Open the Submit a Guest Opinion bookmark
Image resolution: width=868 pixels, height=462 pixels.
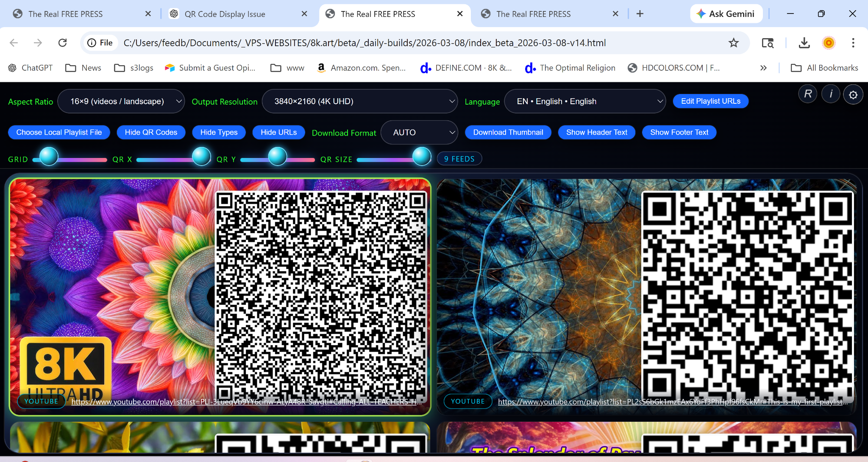click(210, 68)
